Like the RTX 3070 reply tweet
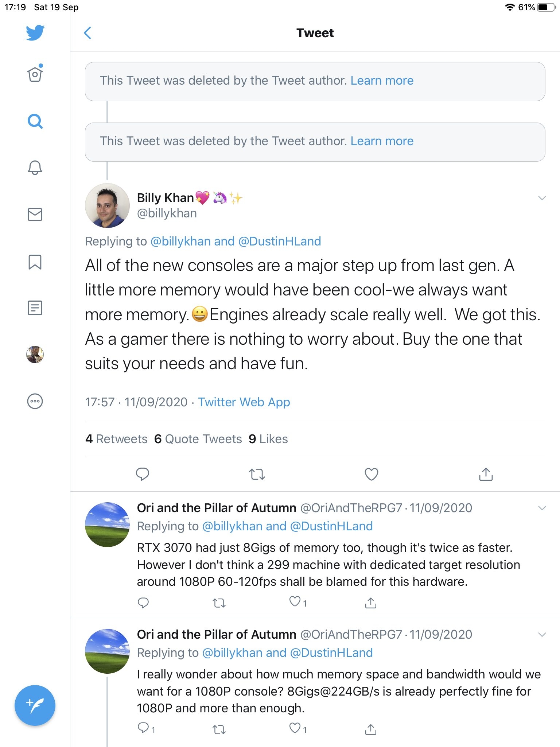 [x=295, y=602]
